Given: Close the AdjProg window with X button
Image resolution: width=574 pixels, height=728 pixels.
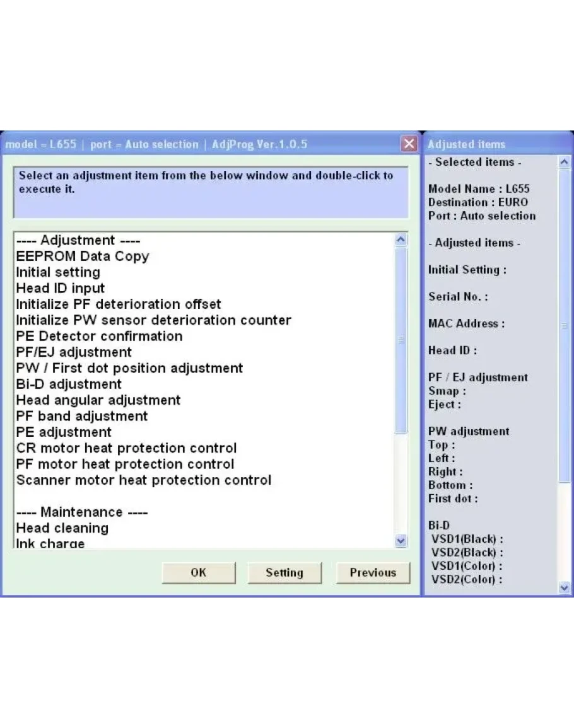Looking at the screenshot, I should tap(409, 144).
